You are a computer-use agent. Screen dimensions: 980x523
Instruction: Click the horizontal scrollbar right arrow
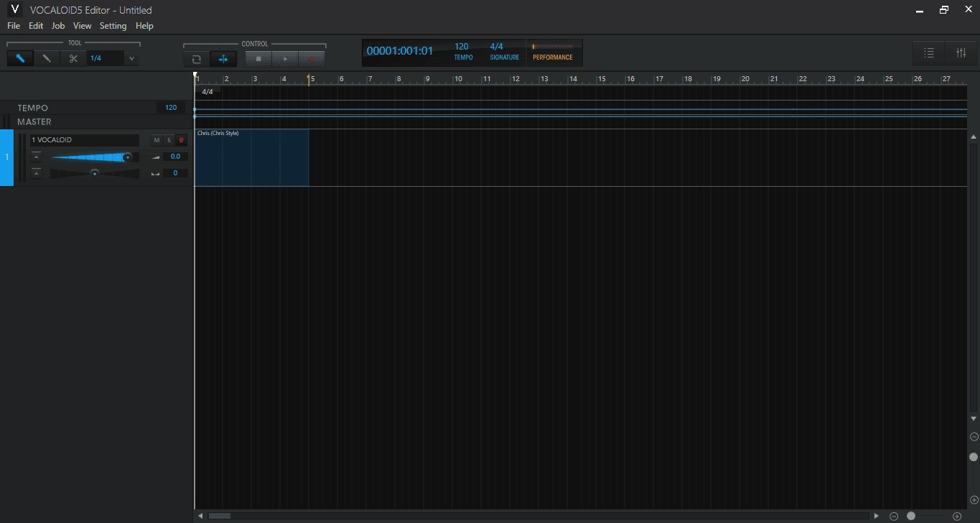(x=877, y=516)
